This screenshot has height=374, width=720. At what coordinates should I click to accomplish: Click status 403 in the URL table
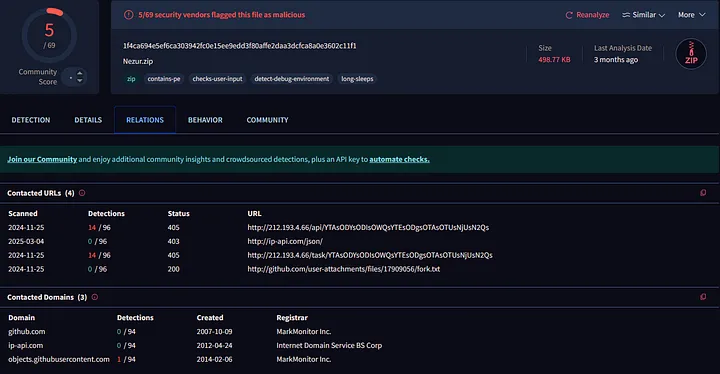click(x=174, y=241)
